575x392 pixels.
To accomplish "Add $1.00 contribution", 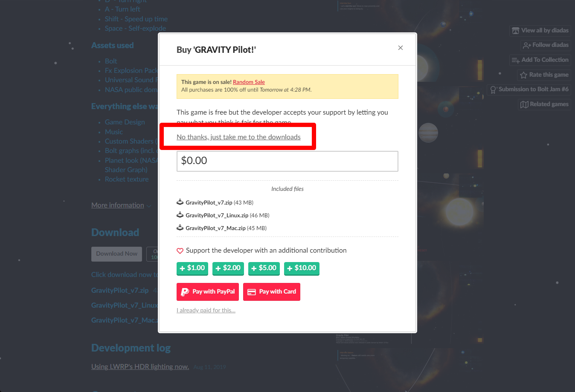I will click(x=192, y=268).
